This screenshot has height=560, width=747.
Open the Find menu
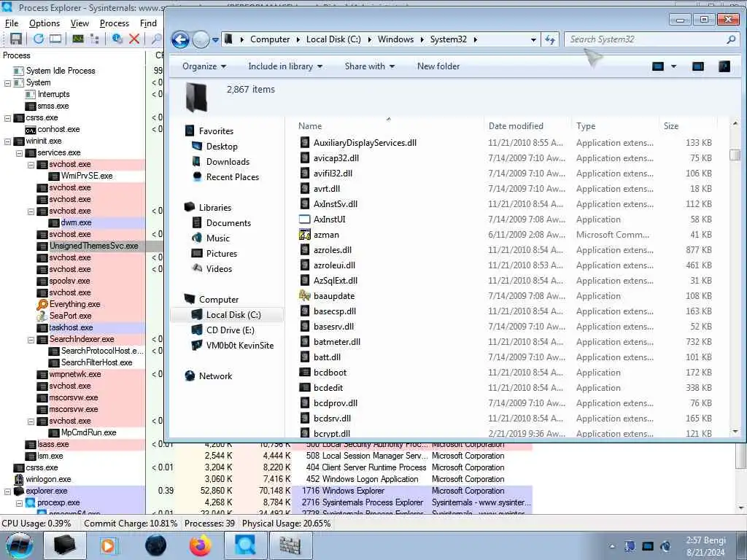pos(148,23)
